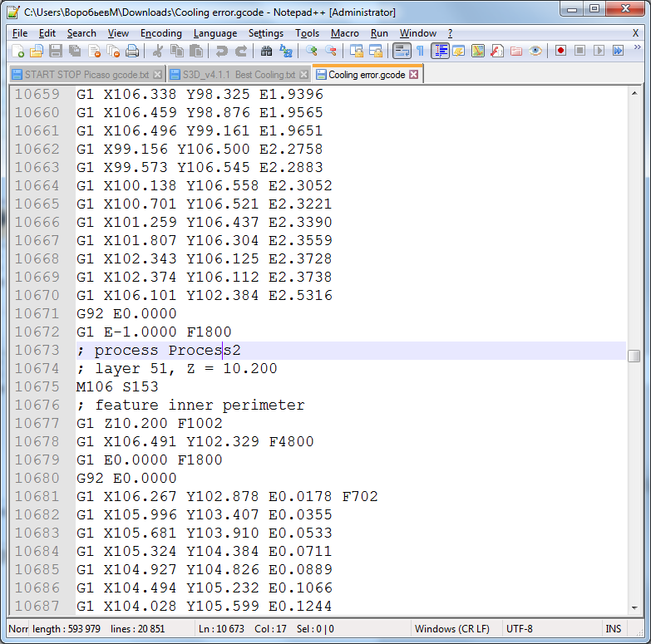Open the Language menu
The height and width of the screenshot is (644, 651).
click(215, 33)
